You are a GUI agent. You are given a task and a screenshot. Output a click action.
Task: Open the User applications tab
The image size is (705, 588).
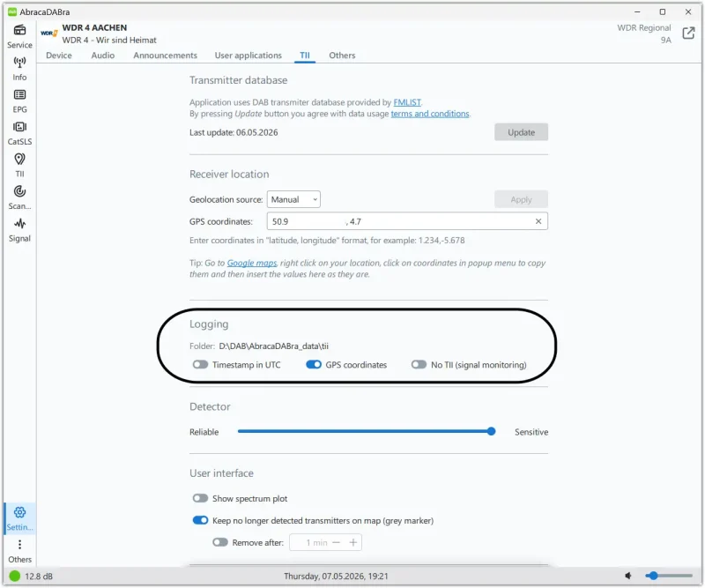[249, 56]
